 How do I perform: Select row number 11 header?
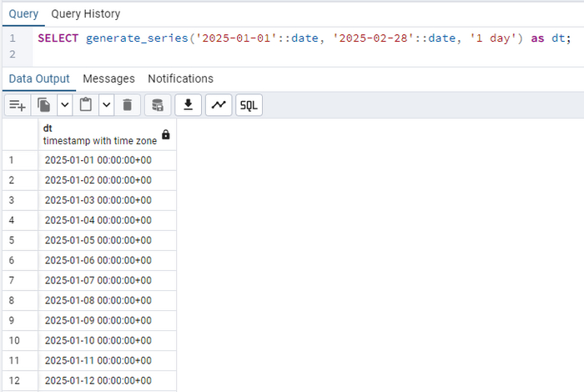(x=20, y=361)
